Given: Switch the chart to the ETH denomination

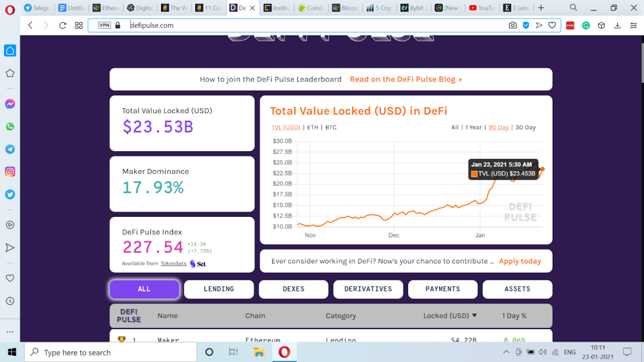Looking at the screenshot, I should [312, 127].
